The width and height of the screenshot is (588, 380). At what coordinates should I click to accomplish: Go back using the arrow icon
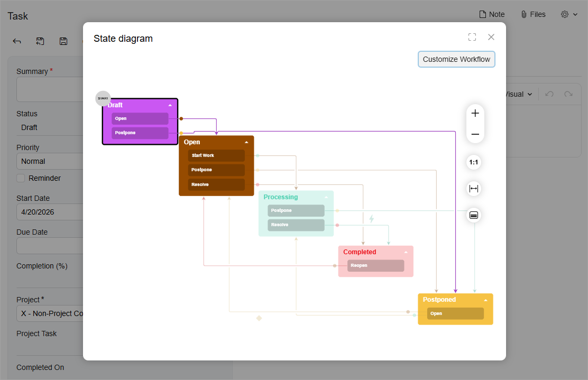coord(17,41)
